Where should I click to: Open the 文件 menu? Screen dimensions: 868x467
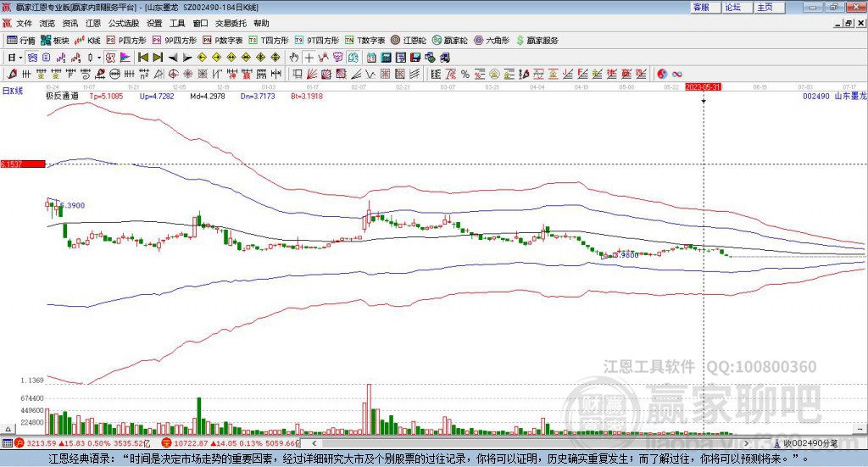(24, 23)
